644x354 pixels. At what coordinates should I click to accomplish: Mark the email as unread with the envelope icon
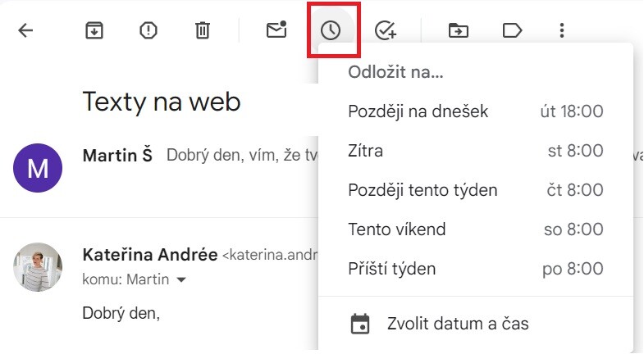point(276,30)
